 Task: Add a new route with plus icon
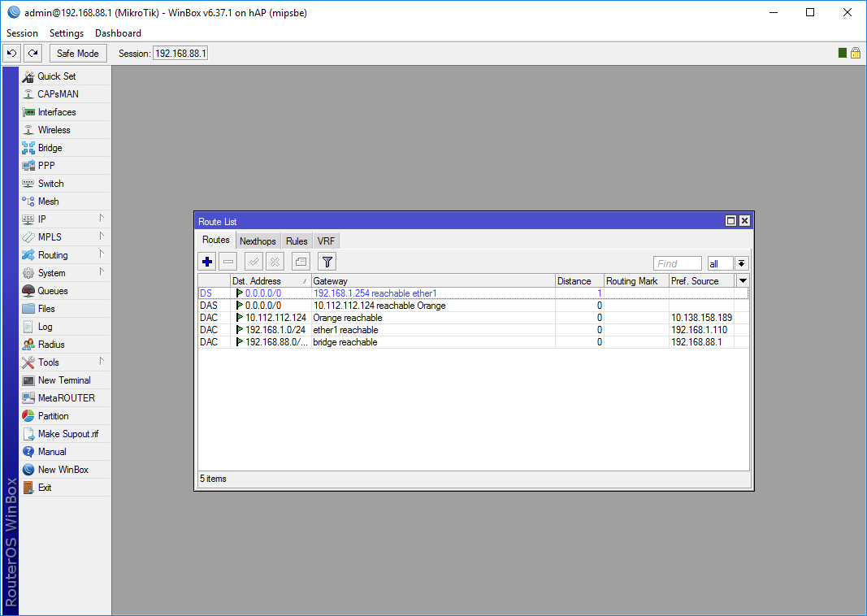click(207, 262)
